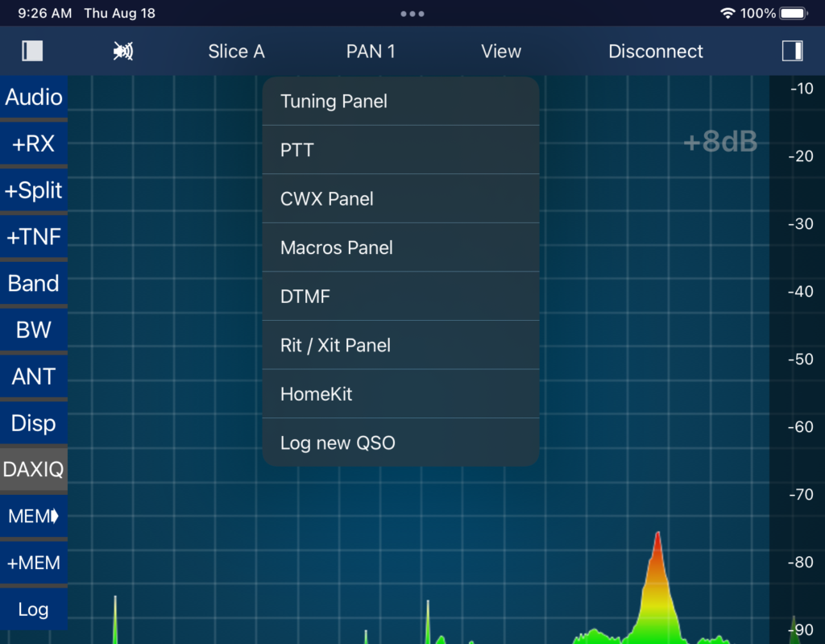Open the View menu

pyautogui.click(x=501, y=51)
